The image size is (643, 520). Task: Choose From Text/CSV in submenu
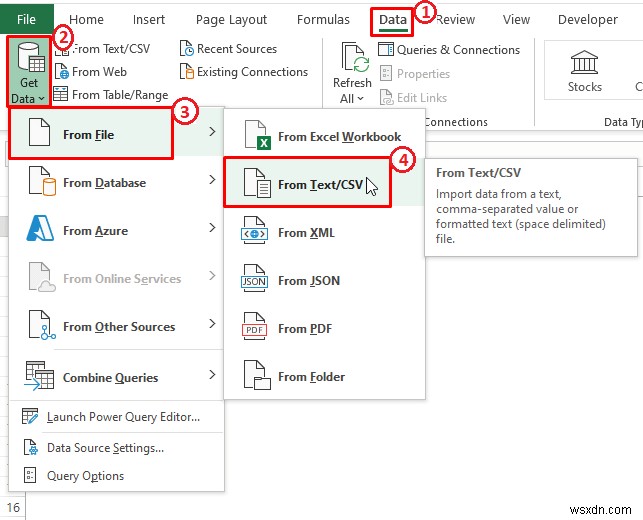click(320, 185)
